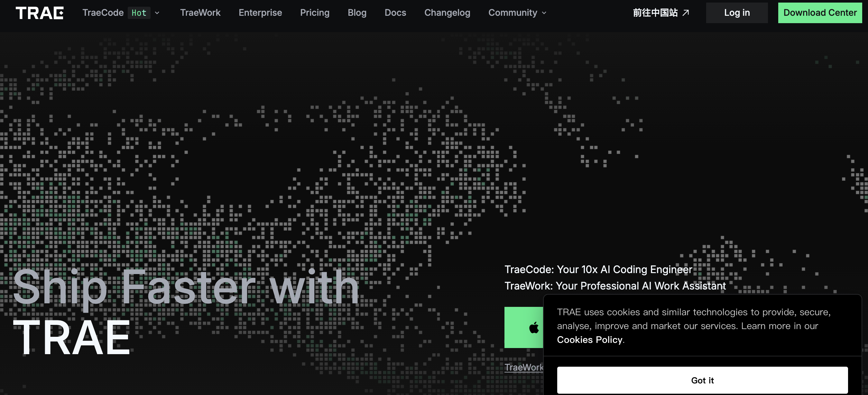The height and width of the screenshot is (395, 868).
Task: Visit the Blog
Action: pyautogui.click(x=357, y=13)
